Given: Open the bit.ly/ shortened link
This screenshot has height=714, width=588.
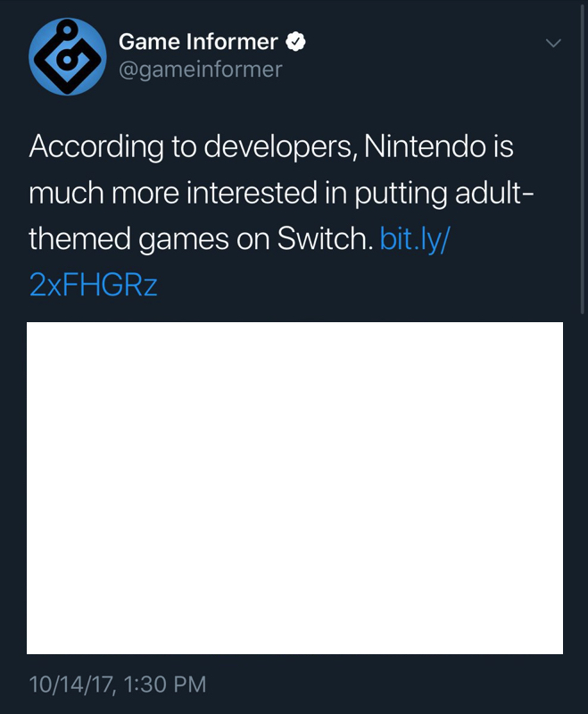Looking at the screenshot, I should [415, 238].
